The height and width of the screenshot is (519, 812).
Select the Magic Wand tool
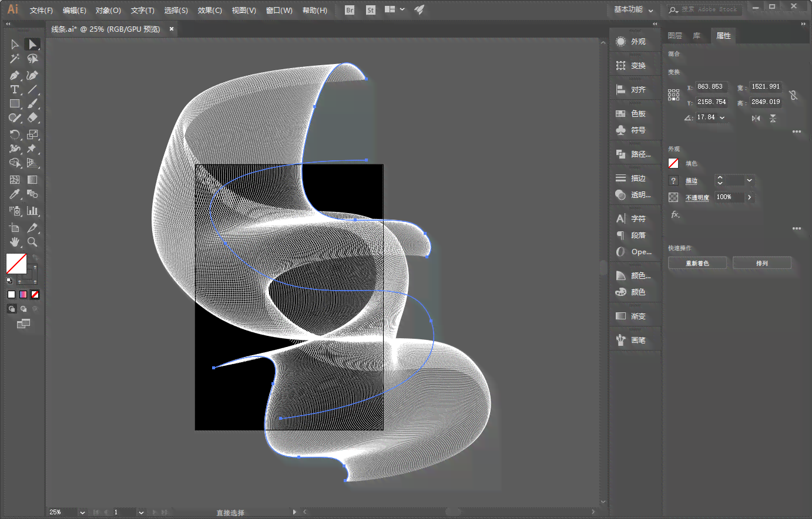[15, 59]
